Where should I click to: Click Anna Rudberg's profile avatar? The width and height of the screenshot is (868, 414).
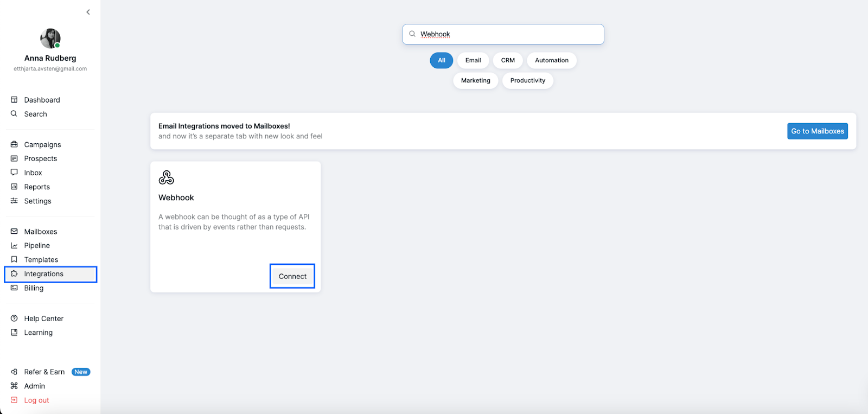point(50,39)
